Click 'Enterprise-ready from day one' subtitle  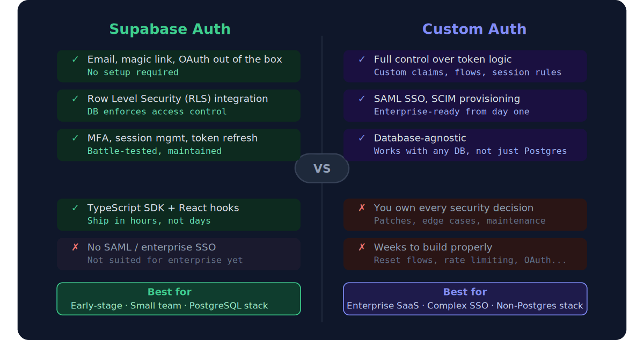452,112
